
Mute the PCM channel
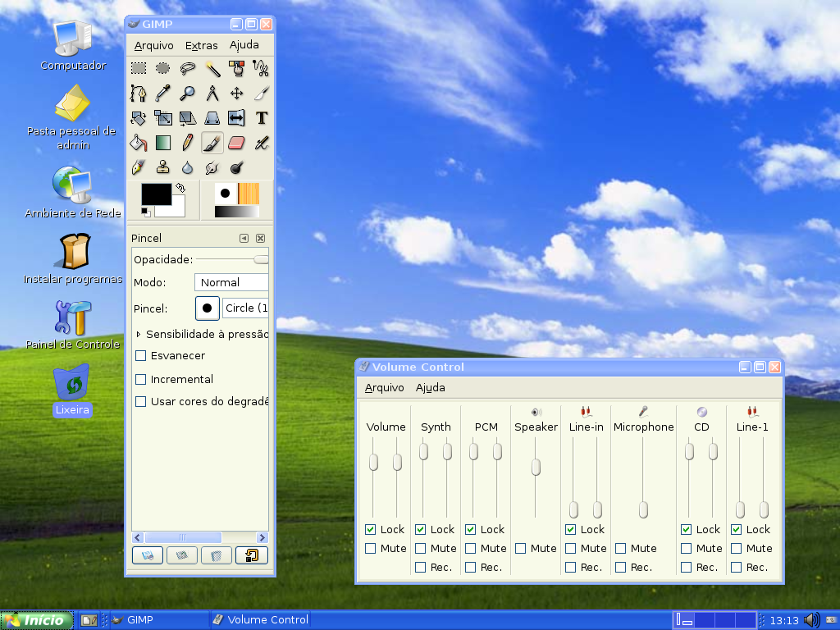tap(470, 549)
